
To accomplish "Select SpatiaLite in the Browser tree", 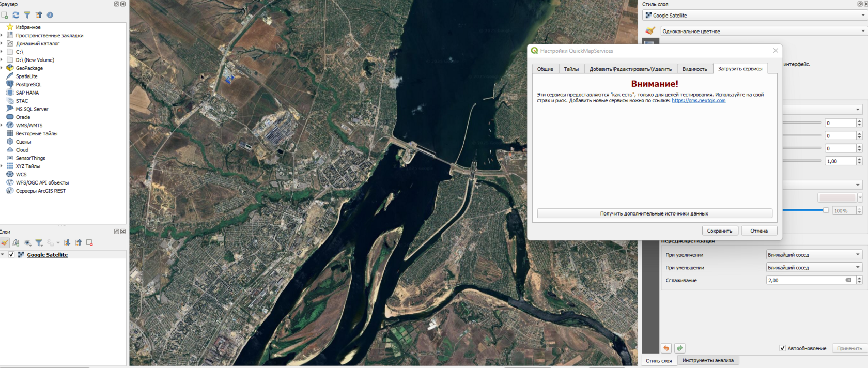I will [x=26, y=76].
